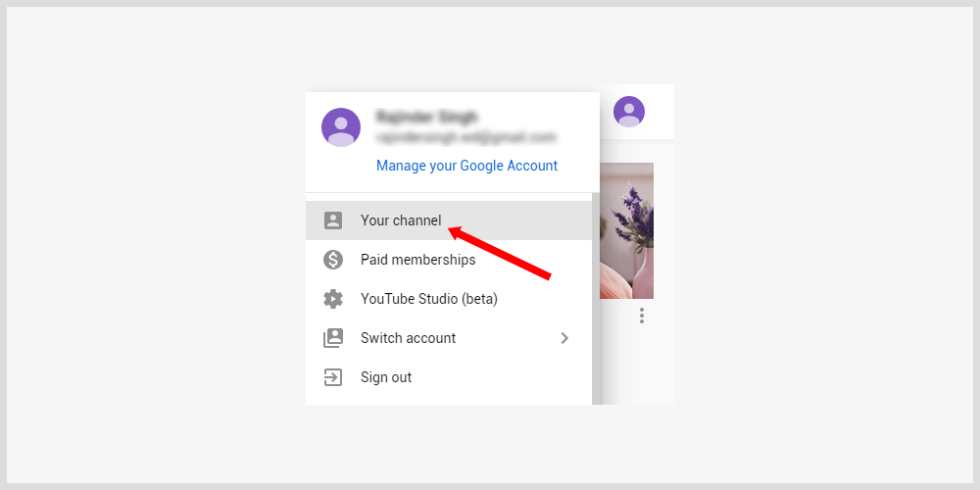Click Sign out
The width and height of the screenshot is (980, 490).
coord(448,377)
